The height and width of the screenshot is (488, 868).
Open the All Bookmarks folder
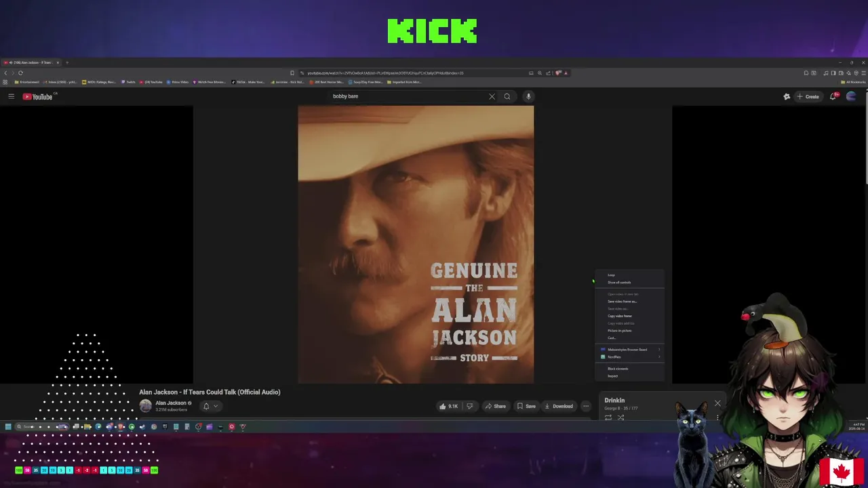853,82
